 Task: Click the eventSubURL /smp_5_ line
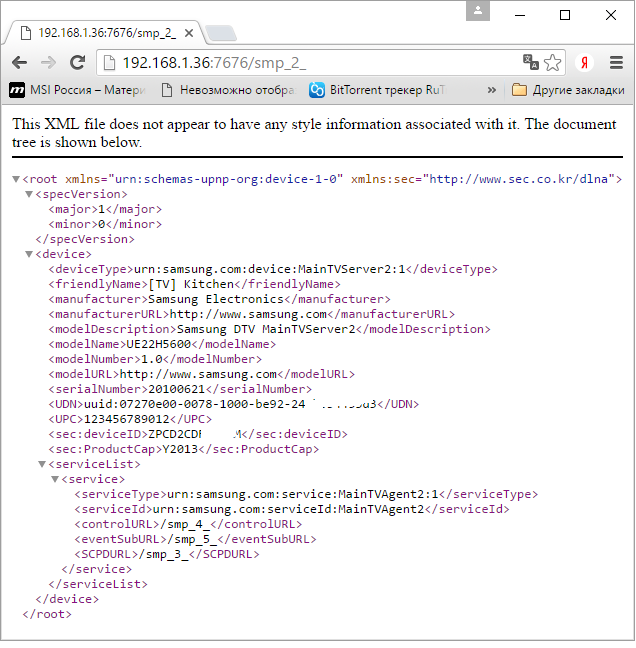(195, 539)
